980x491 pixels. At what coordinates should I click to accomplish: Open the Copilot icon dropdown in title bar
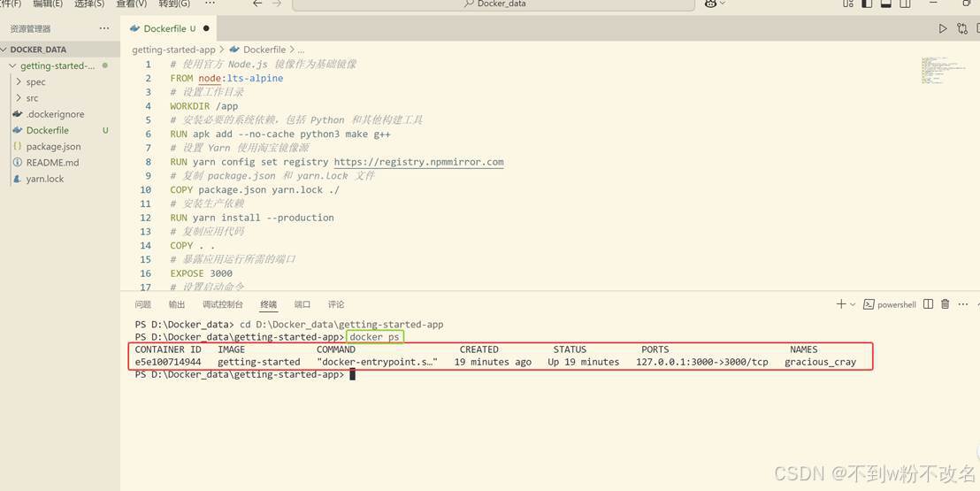click(x=715, y=4)
